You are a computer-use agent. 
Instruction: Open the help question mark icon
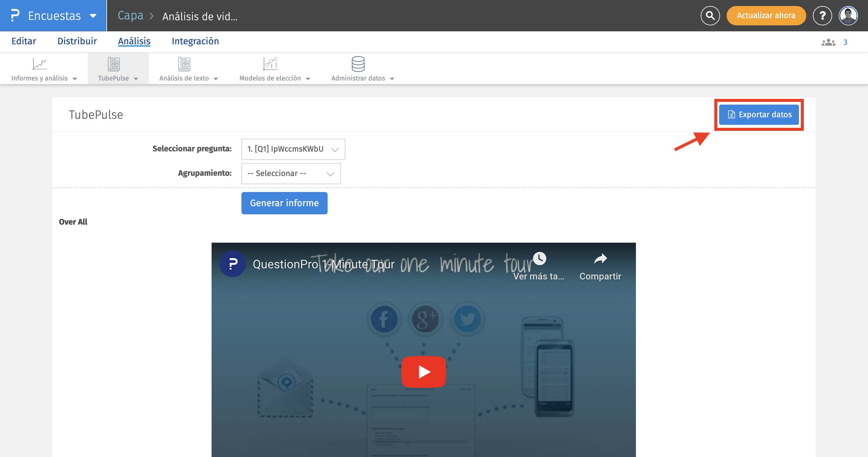[x=822, y=15]
